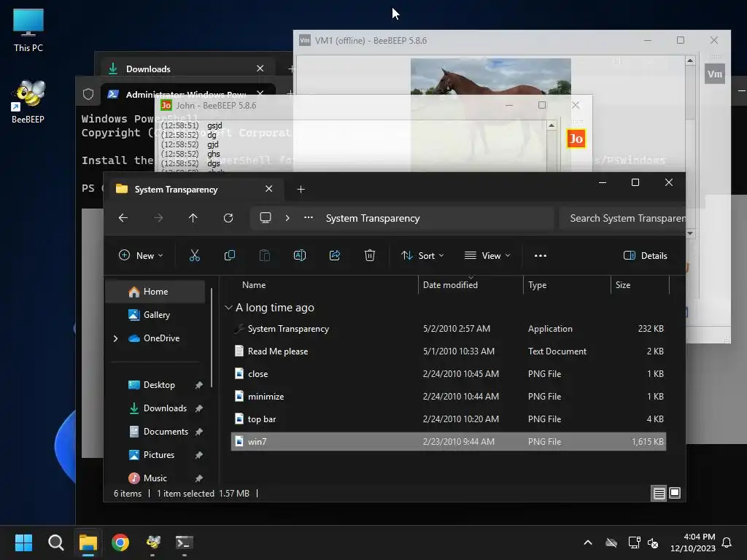Viewport: 747px width, 560px height.
Task: Select the 'win7' PNG file
Action: [449, 442]
